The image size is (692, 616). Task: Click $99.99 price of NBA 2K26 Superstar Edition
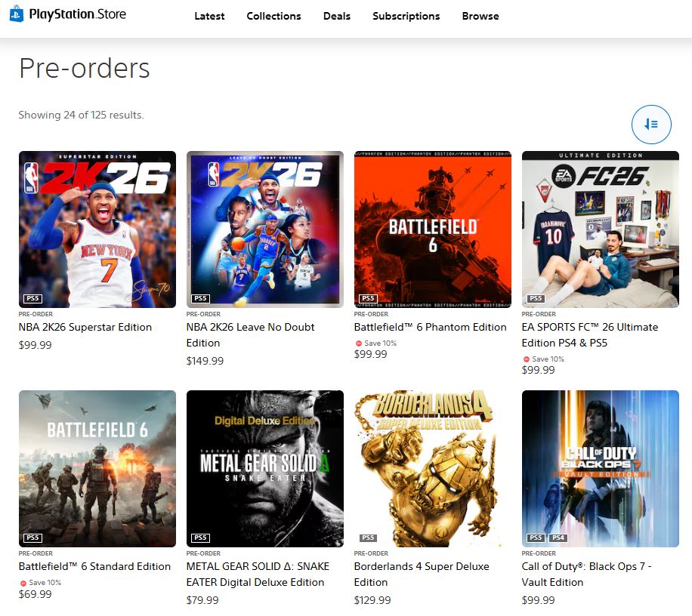coord(35,345)
